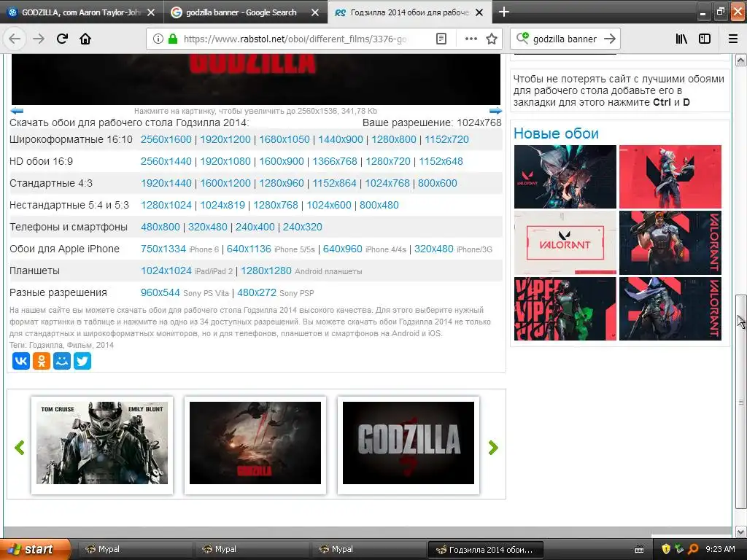Viewport: 747px width, 560px height.
Task: Open the Viper Valorant wallpaper thumbnail
Action: click(565, 308)
